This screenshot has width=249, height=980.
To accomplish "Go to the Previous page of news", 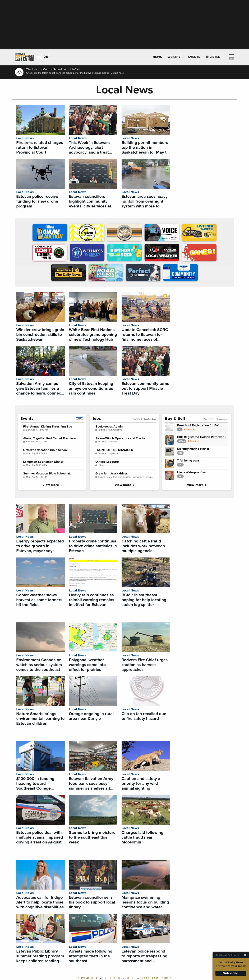I will click(x=85, y=977).
